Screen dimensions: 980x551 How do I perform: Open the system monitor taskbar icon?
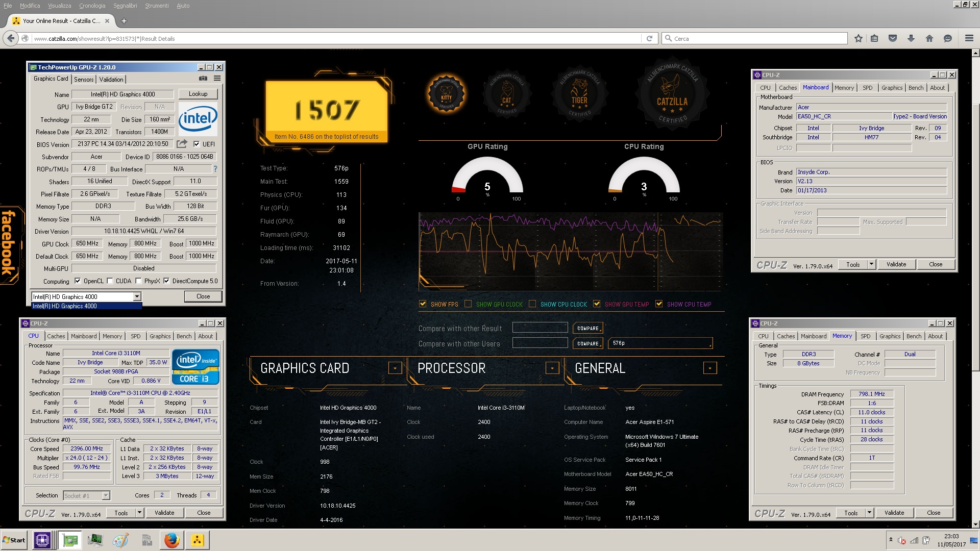coord(95,540)
